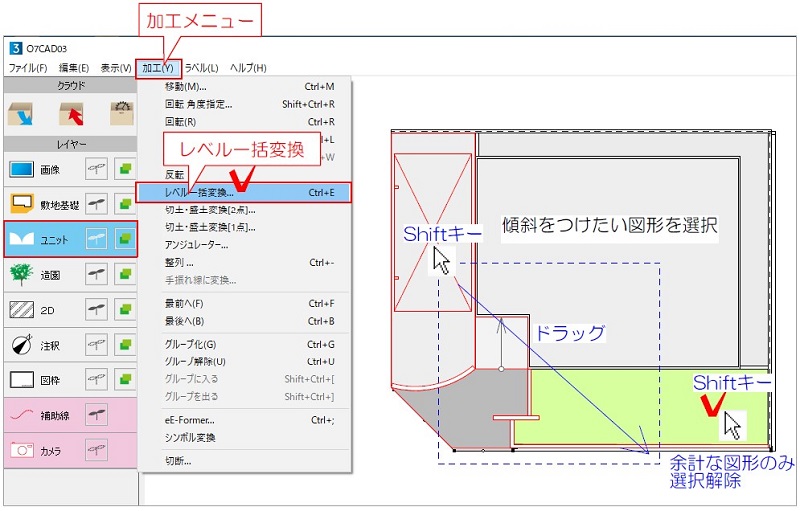Select the 注釈 compass layer icon
Screen dimensions: 800x511
coord(21,345)
